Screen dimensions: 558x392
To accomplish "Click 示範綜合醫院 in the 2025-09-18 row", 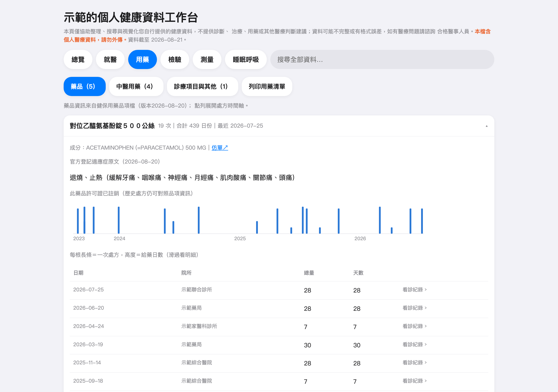I will [197, 381].
